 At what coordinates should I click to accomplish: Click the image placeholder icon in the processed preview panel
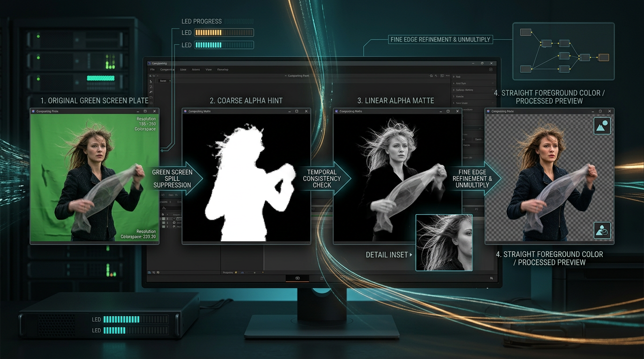tap(602, 125)
